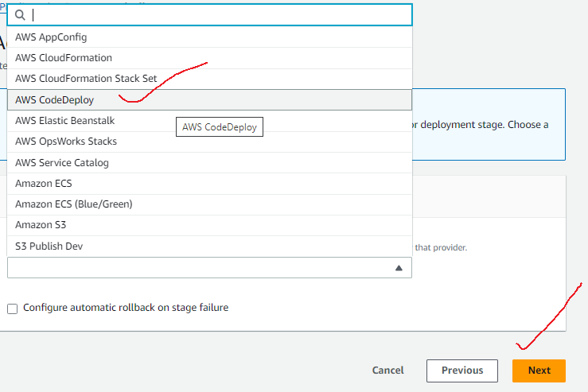The height and width of the screenshot is (392, 588).
Task: Pick AWS Service Catalog option
Action: point(209,163)
